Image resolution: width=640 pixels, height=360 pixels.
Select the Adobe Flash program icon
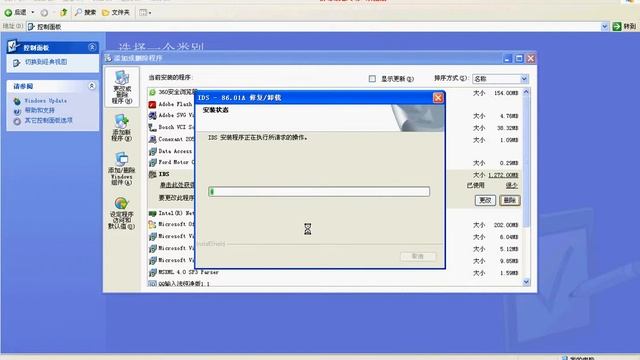152,104
